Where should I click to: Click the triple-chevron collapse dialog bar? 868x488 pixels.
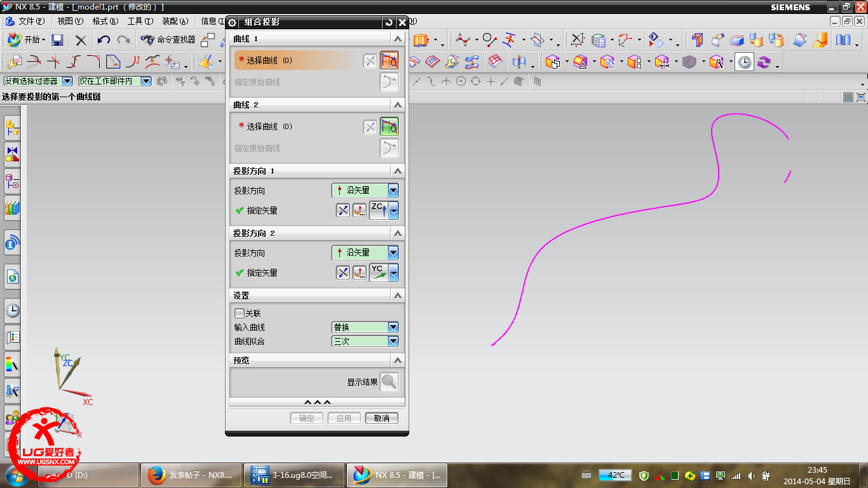(317, 402)
